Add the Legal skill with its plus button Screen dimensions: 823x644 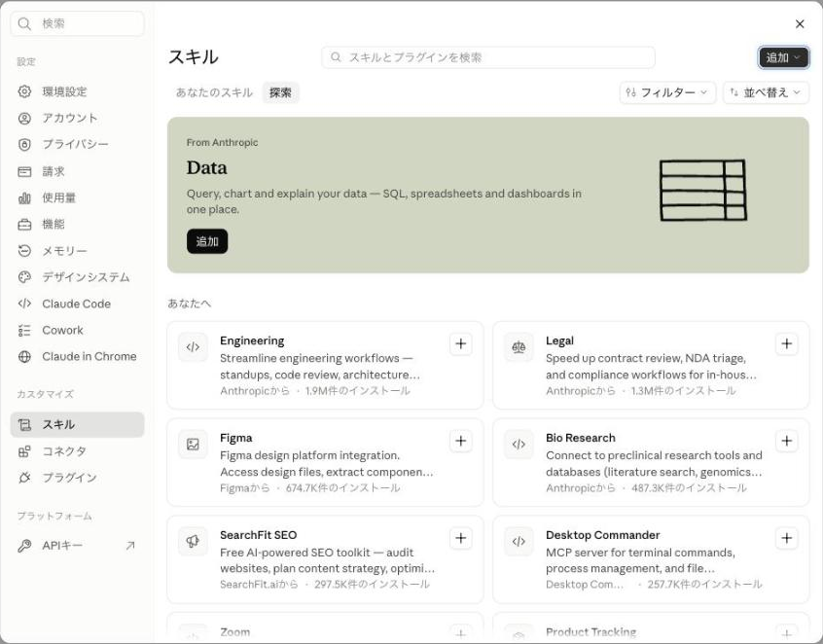pos(786,343)
